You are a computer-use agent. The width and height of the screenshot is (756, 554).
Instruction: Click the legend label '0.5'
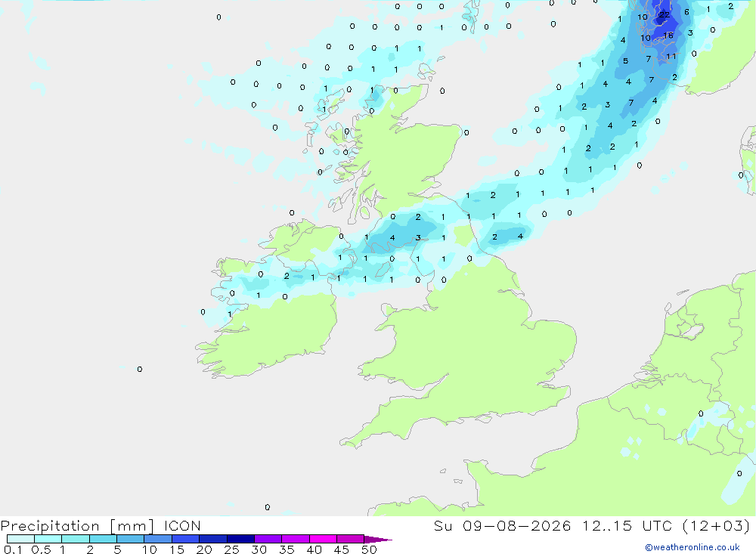click(x=42, y=549)
